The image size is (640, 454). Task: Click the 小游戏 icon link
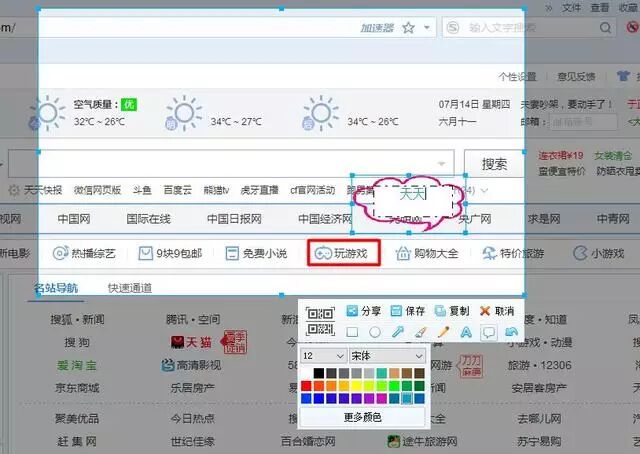[x=598, y=254]
